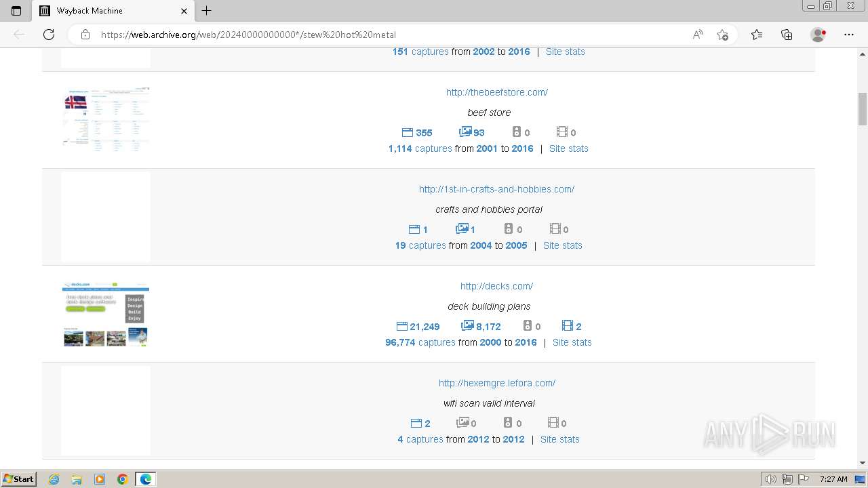Click image count 8,172 for decks.com
This screenshot has height=488, width=868.
pyautogui.click(x=481, y=326)
